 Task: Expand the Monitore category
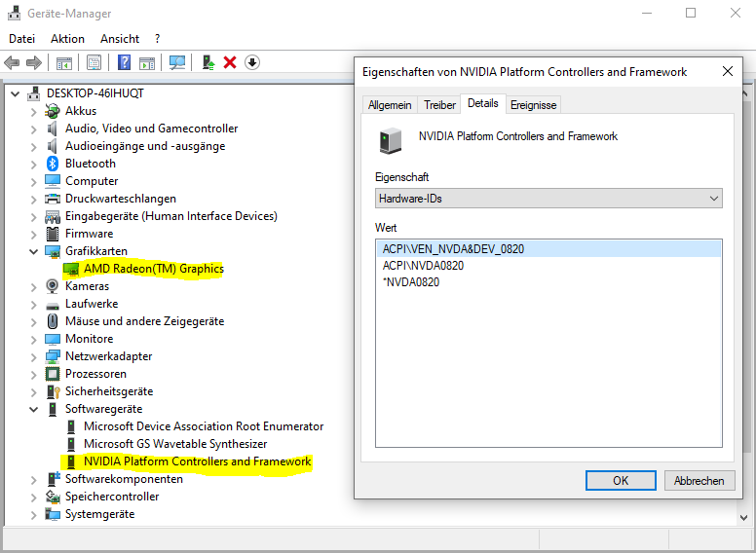[33, 340]
